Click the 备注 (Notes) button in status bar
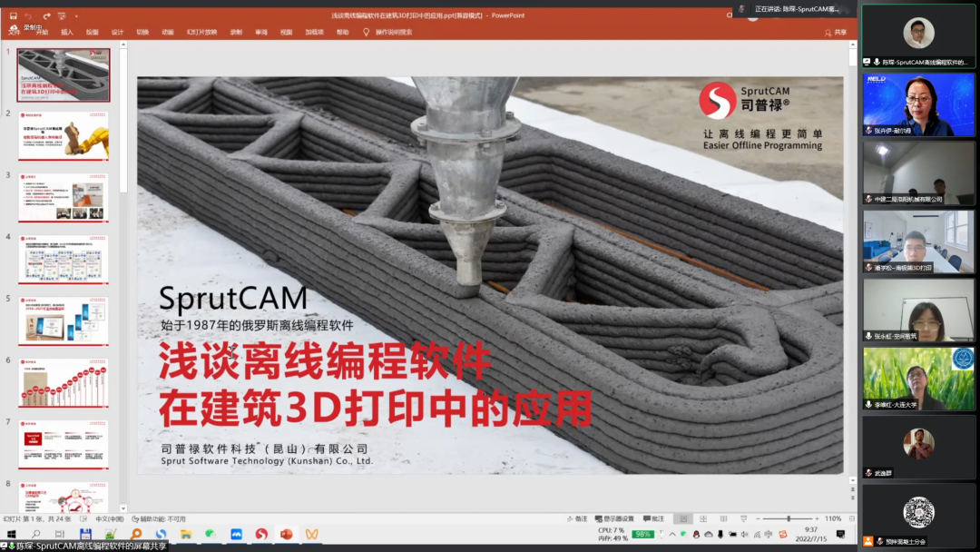980x552 pixels. (577, 519)
